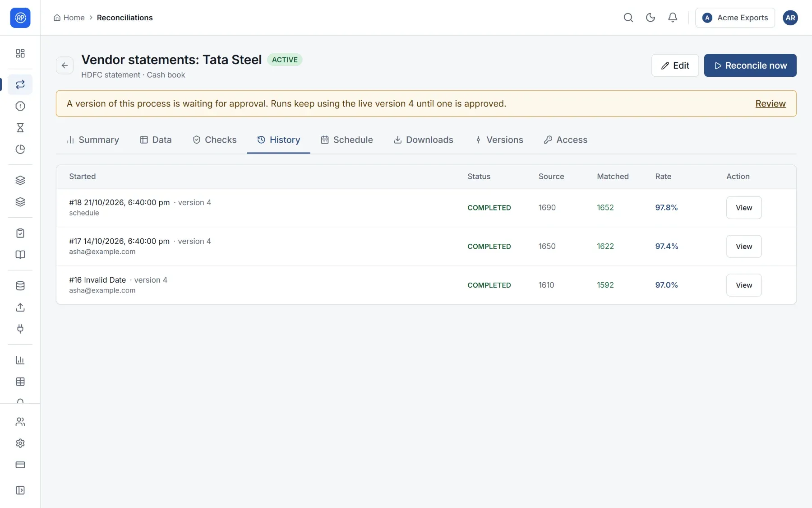Click the Home breadcrumb link
Image resolution: width=812 pixels, height=508 pixels.
pyautogui.click(x=69, y=18)
